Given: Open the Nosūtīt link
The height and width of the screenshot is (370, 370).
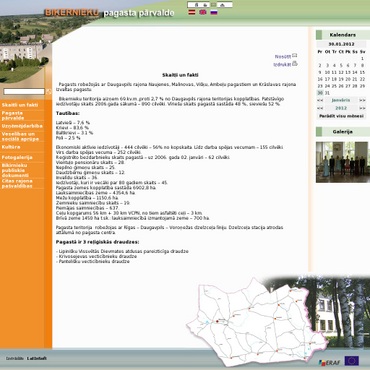Looking at the screenshot, I should pos(283,57).
